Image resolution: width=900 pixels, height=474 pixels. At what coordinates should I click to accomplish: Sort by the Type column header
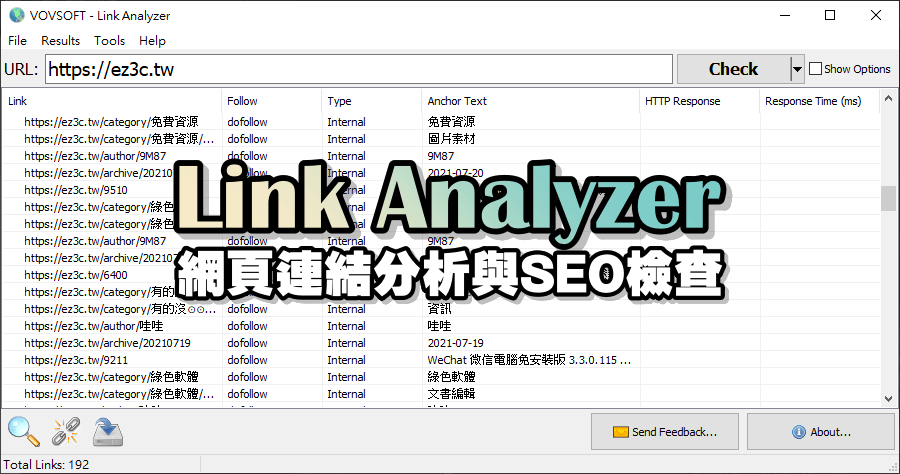(371, 101)
